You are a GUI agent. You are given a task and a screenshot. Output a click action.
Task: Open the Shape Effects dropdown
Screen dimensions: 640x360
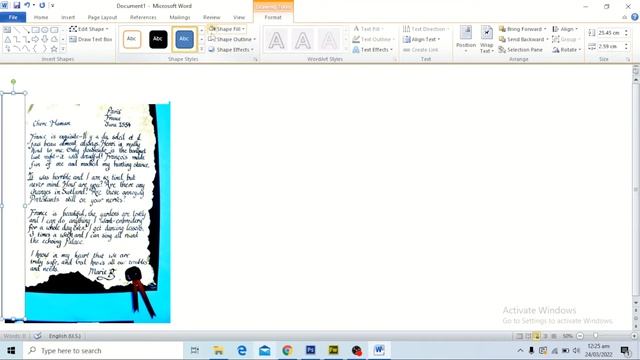[231, 49]
